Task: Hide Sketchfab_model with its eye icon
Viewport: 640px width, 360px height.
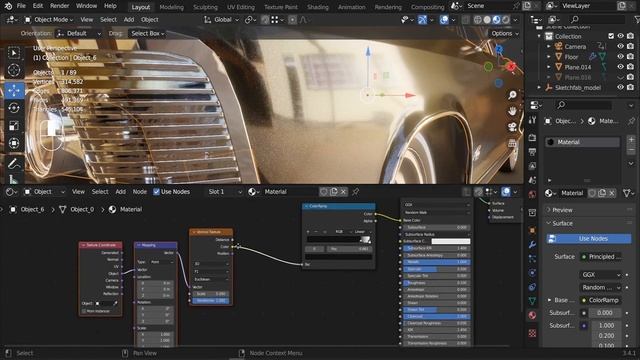Action: coord(620,87)
